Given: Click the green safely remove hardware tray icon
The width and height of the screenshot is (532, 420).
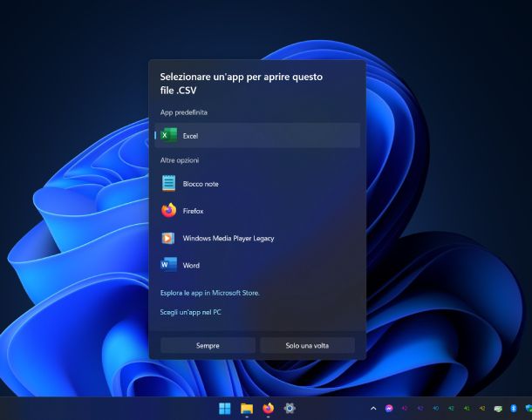Looking at the screenshot, I should click(498, 409).
